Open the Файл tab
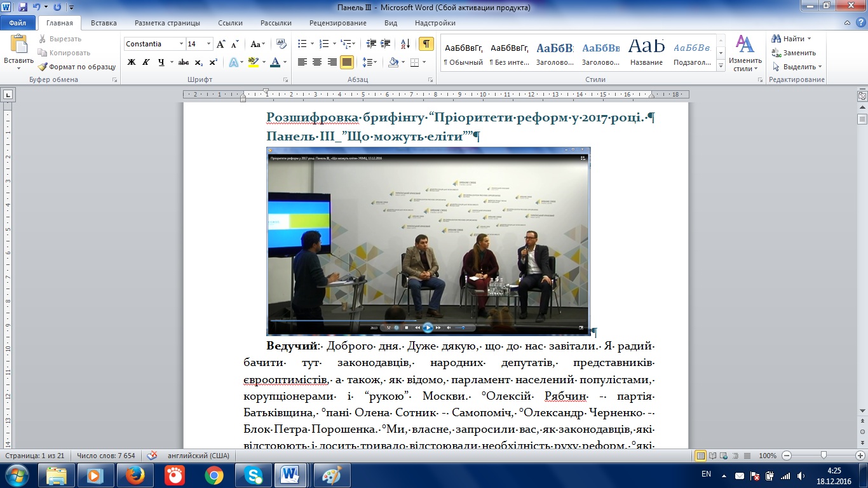Screen dimensions: 868x488 pos(18,23)
